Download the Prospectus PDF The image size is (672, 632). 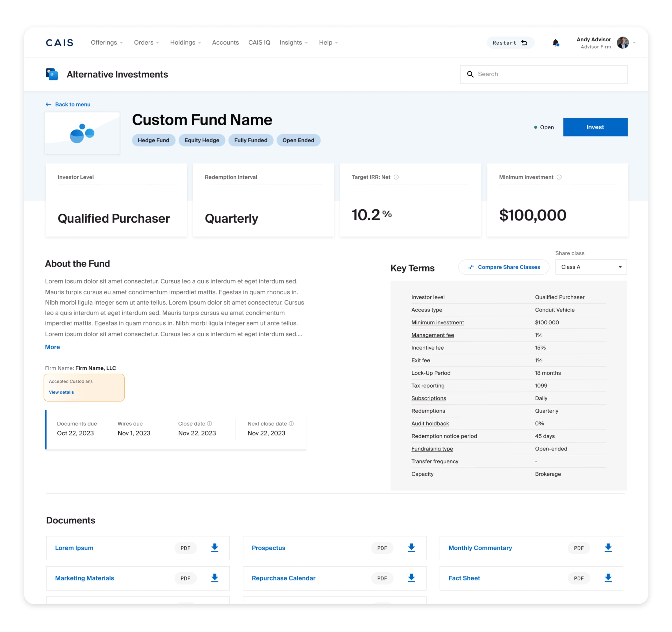411,548
